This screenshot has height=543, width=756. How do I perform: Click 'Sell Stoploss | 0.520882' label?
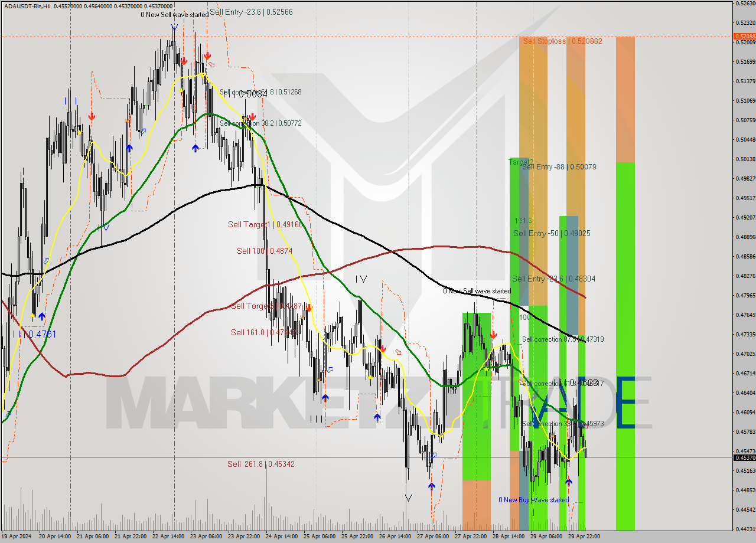562,41
